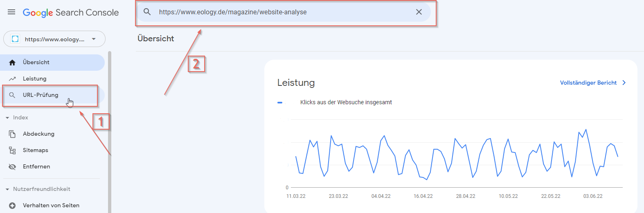Clear the URL inspection search field
Viewport: 644px width, 213px height.
click(x=419, y=12)
